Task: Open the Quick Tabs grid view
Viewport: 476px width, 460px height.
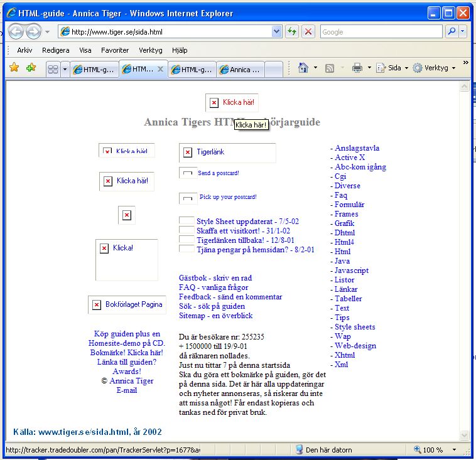Action: tap(53, 70)
